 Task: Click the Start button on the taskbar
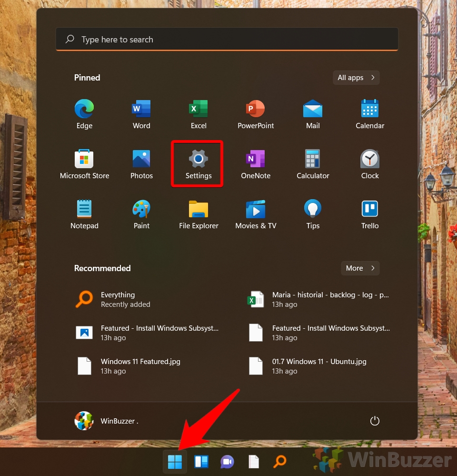(175, 461)
